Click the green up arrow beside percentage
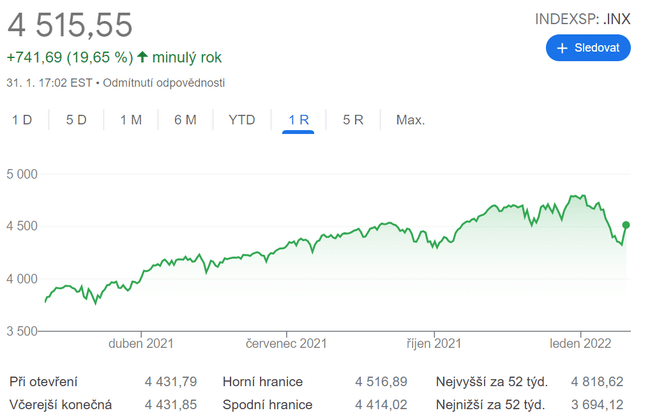 pyautogui.click(x=143, y=57)
